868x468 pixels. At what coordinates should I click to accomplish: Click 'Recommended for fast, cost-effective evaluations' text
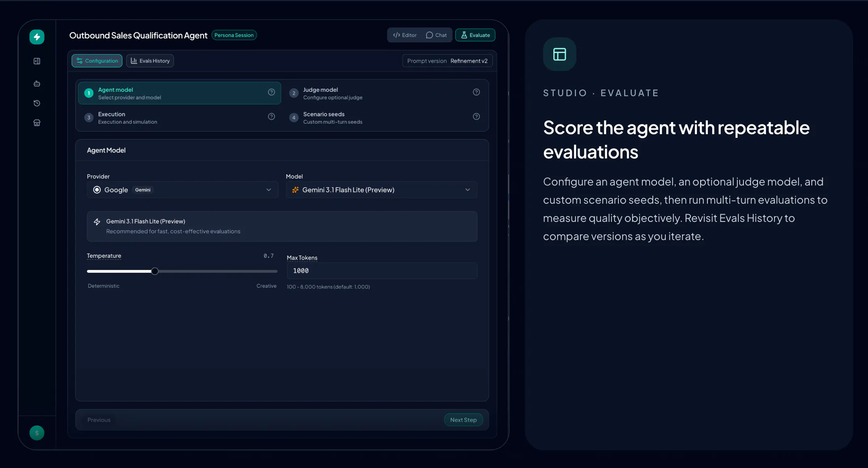point(173,232)
